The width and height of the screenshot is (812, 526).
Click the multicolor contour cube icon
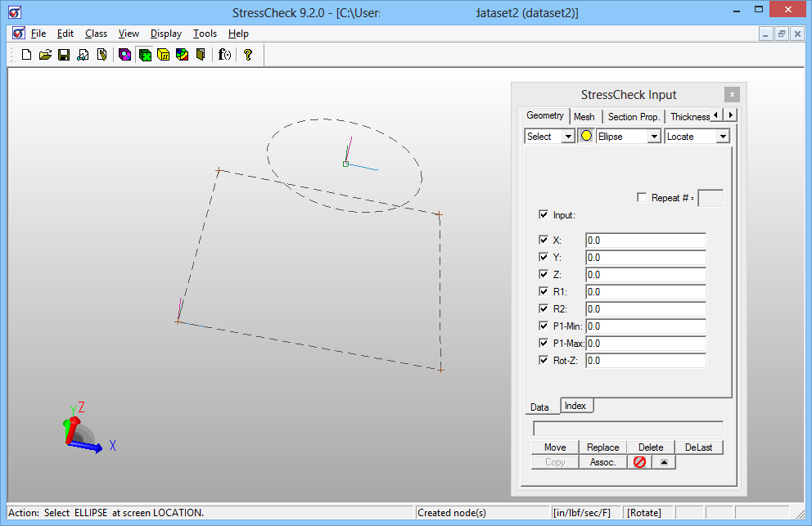[x=182, y=55]
